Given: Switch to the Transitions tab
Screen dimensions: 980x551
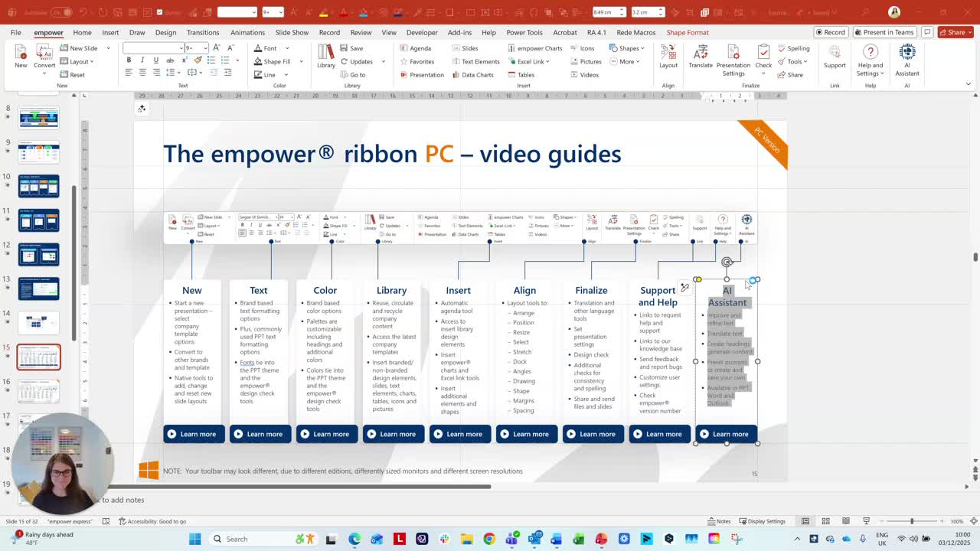Looking at the screenshot, I should pyautogui.click(x=203, y=32).
